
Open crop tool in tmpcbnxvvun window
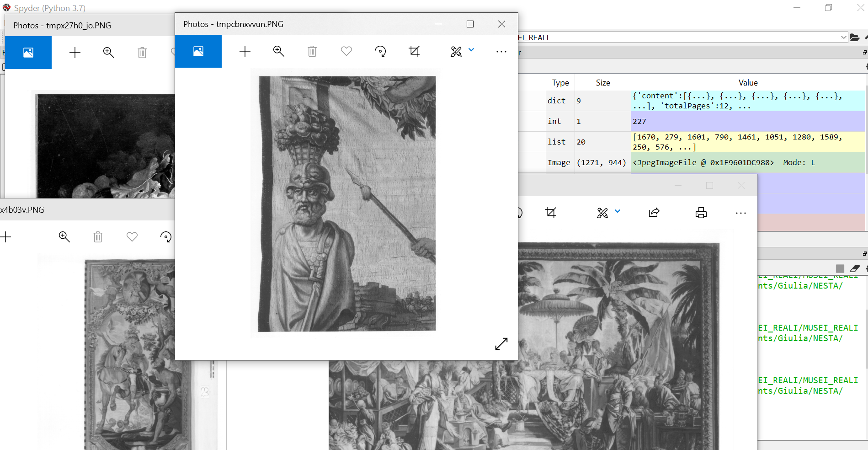(x=414, y=51)
